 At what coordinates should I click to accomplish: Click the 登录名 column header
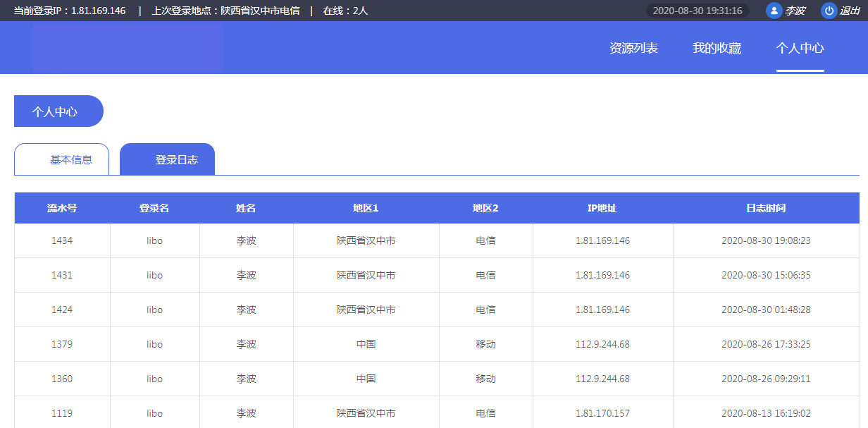pyautogui.click(x=154, y=208)
